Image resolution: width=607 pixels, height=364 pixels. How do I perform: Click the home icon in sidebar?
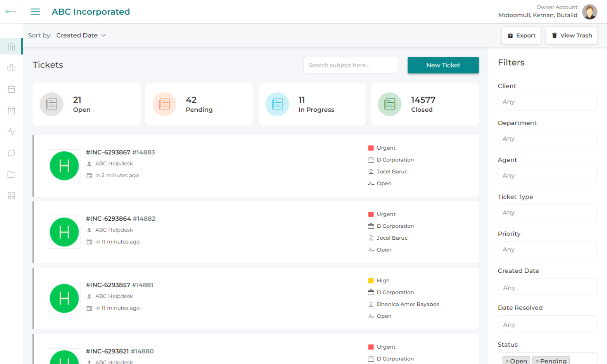(x=11, y=47)
